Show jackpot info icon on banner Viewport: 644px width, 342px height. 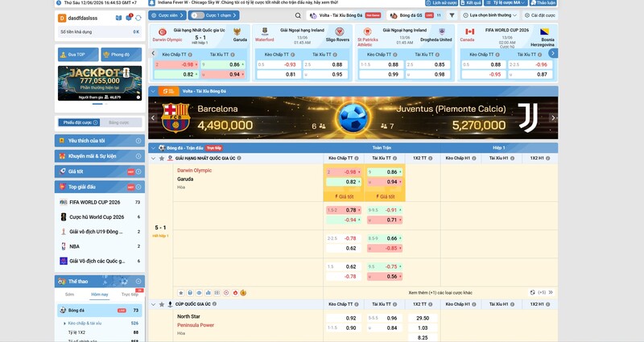pyautogui.click(x=138, y=97)
